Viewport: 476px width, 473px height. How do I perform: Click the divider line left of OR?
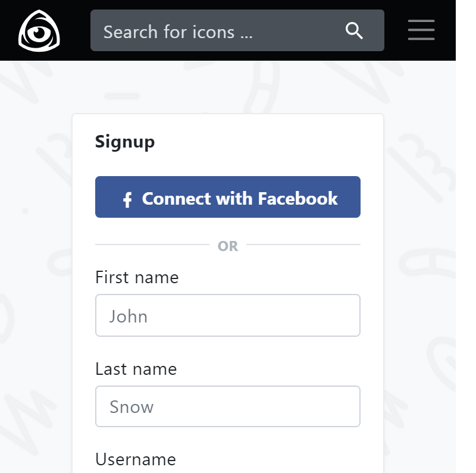click(x=152, y=244)
